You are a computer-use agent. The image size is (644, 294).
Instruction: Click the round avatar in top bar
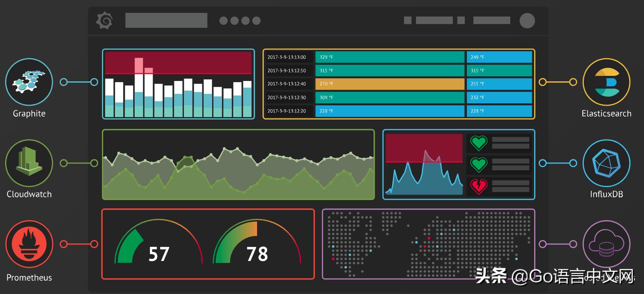pos(527,20)
